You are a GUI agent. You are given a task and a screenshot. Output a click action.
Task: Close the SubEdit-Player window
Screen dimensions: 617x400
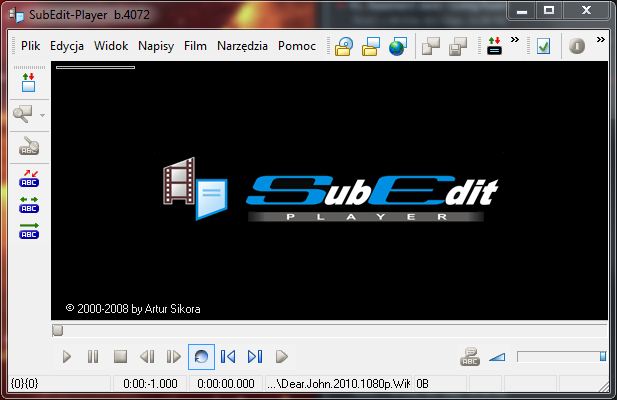point(586,11)
